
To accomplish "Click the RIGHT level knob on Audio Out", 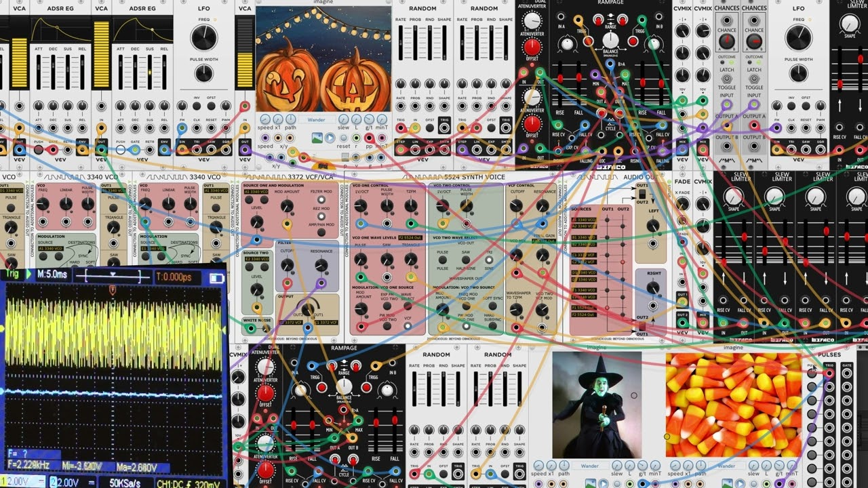I will pos(653,287).
